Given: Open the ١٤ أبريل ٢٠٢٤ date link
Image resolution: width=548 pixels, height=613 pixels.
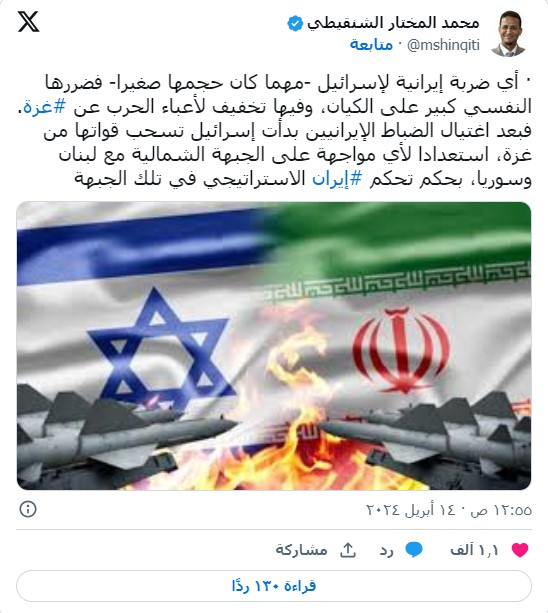Looking at the screenshot, I should [x=411, y=510].
